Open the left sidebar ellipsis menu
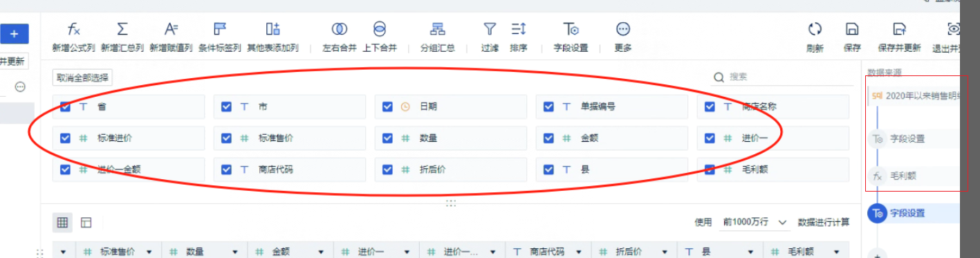Viewport: 980px width, 258px height. point(20,86)
